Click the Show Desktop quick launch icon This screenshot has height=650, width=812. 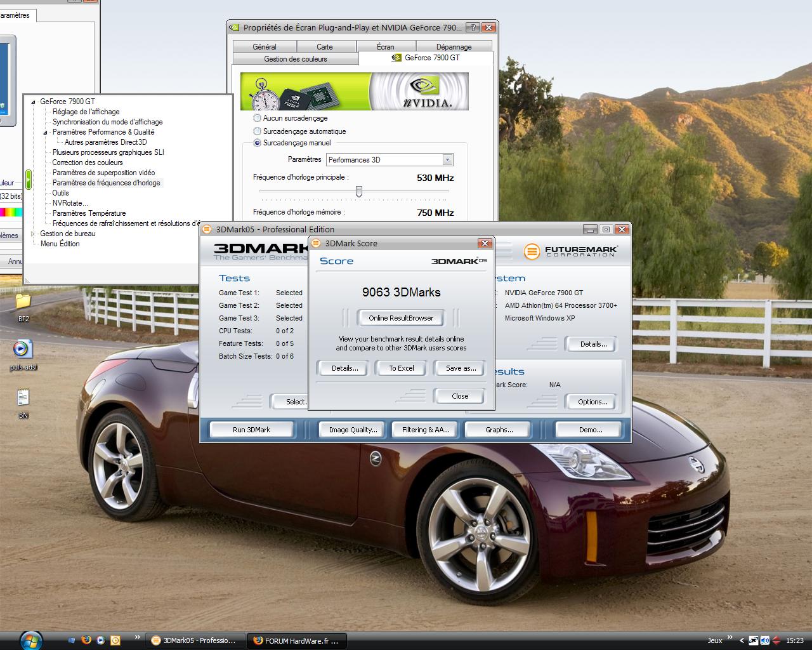pos(72,640)
